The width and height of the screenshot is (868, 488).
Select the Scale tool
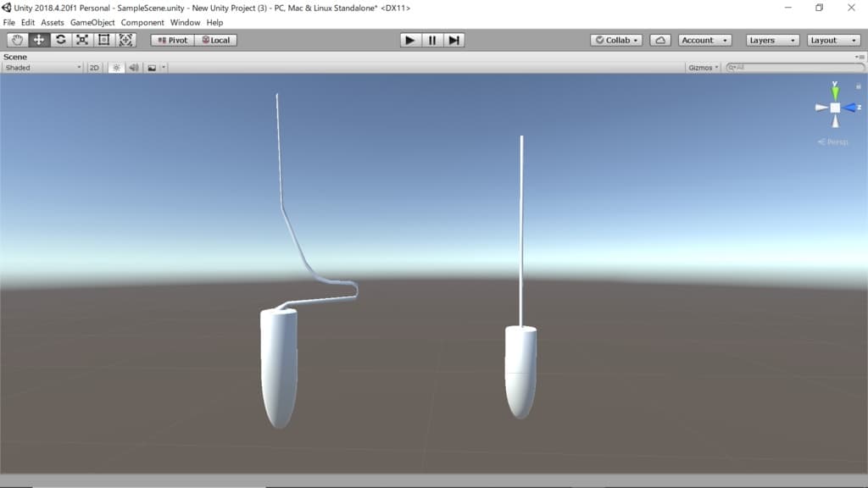[x=82, y=40]
